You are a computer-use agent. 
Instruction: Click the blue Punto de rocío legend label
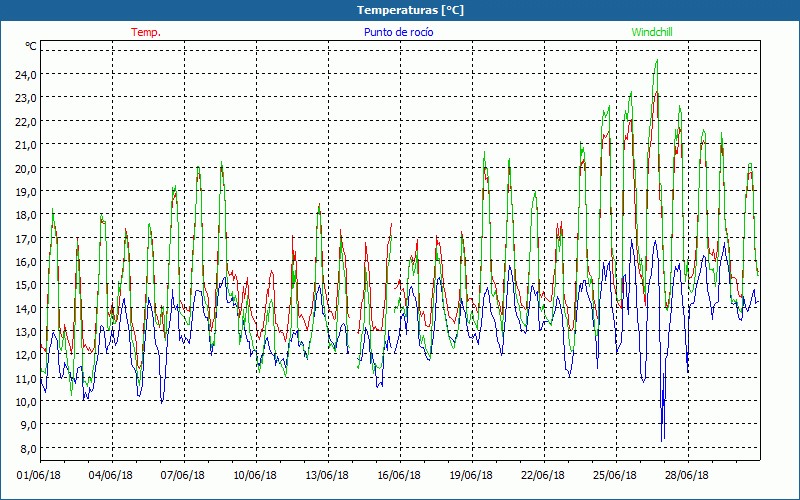pos(398,32)
